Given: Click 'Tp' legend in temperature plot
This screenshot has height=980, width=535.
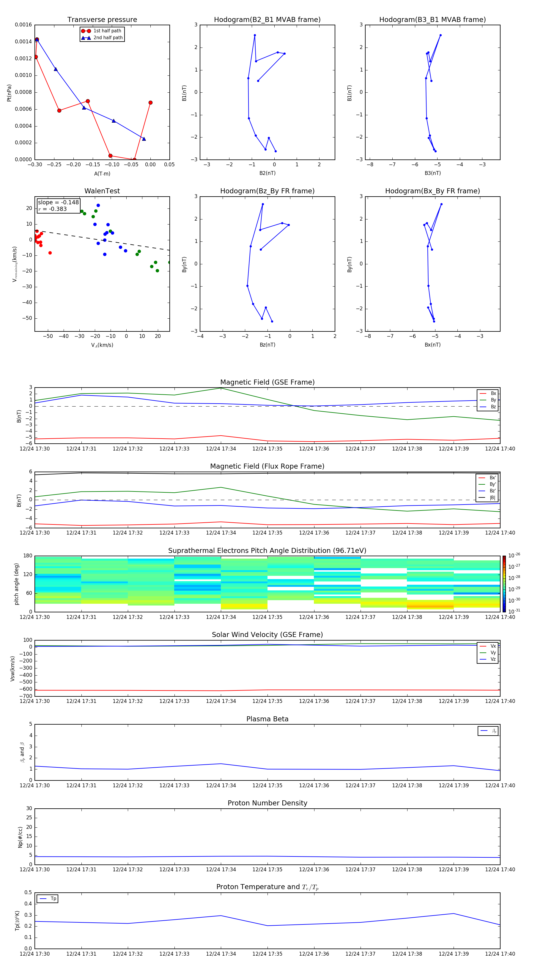Looking at the screenshot, I should (x=48, y=899).
